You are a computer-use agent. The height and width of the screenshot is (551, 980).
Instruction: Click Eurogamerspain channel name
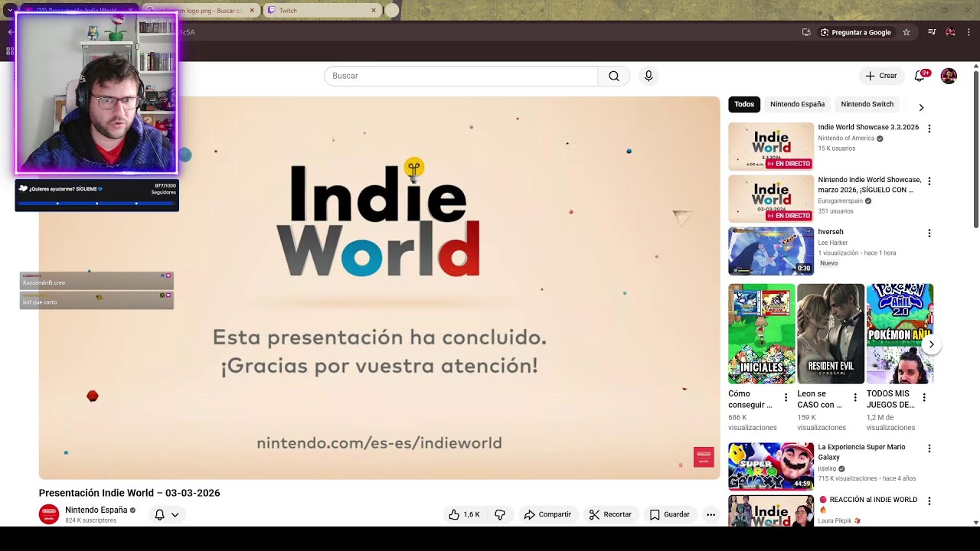840,201
